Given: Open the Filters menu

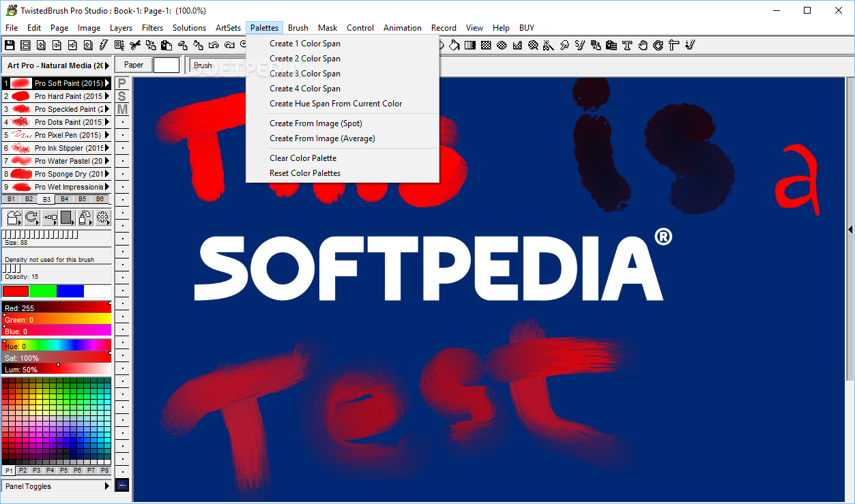Looking at the screenshot, I should 152,28.
